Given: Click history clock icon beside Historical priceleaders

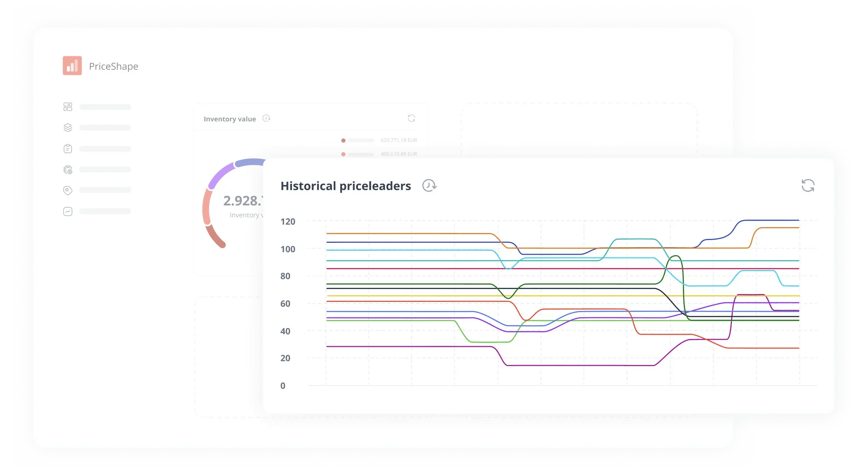Looking at the screenshot, I should coord(429,185).
